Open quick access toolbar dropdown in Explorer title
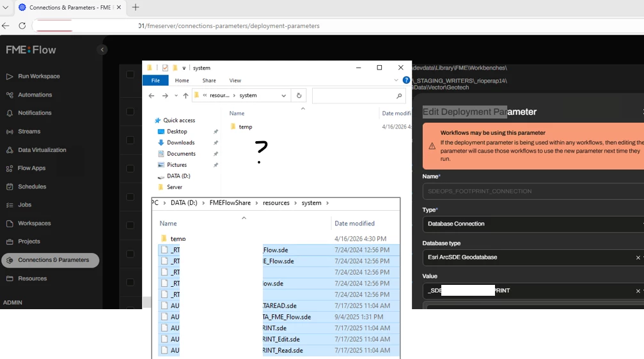 point(184,68)
